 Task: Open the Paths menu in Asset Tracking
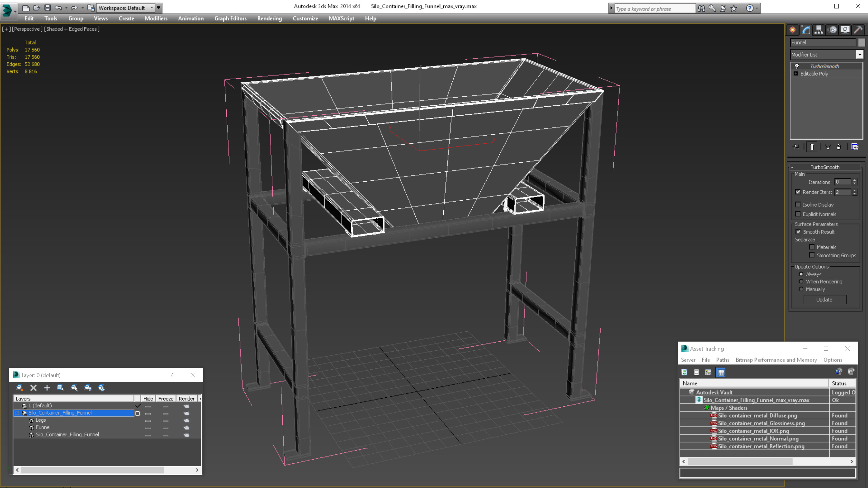(x=722, y=360)
